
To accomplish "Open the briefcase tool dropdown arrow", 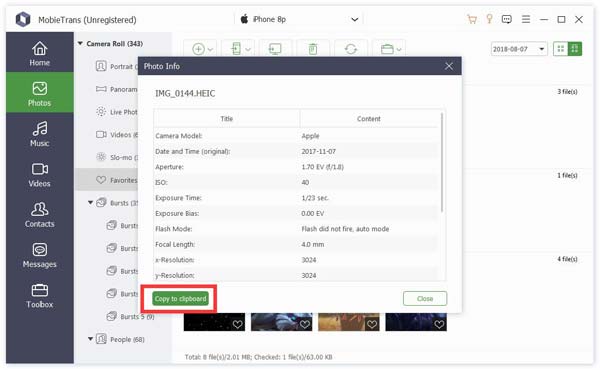I will click(x=399, y=49).
